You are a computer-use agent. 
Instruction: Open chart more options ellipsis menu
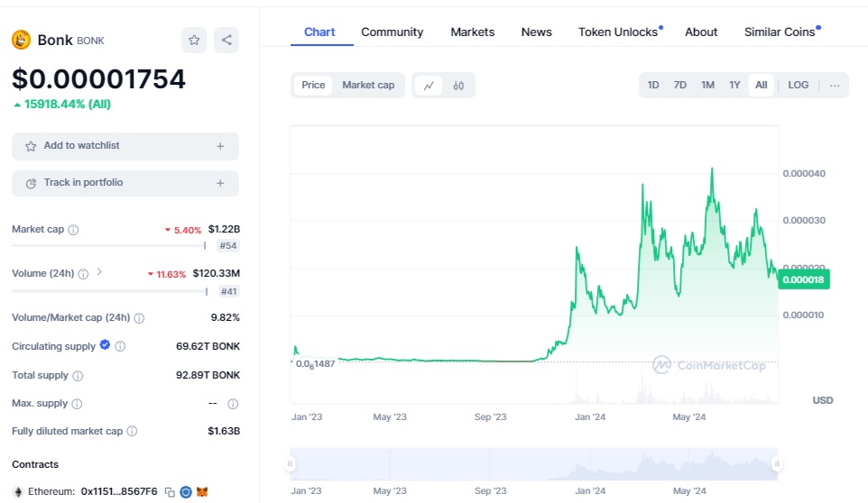point(835,85)
